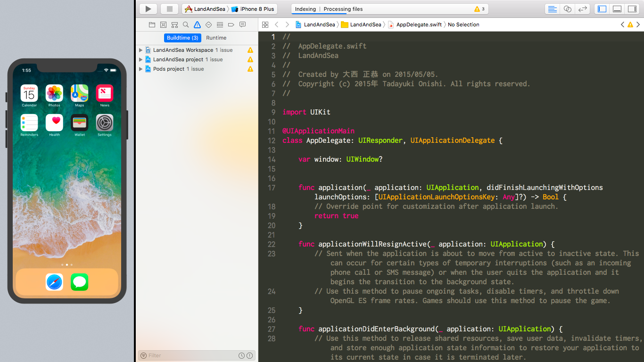Switch to Assistant editor
644x362 pixels.
click(x=568, y=9)
